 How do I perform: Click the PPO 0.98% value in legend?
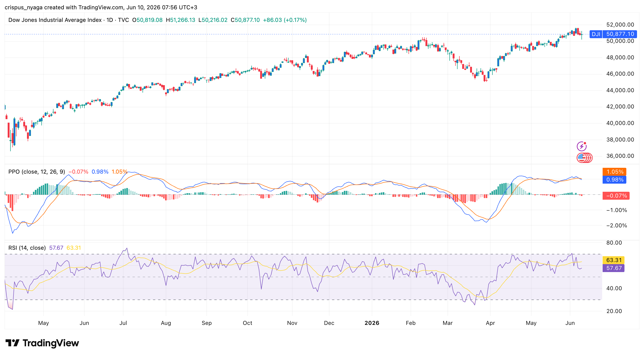tap(100, 172)
